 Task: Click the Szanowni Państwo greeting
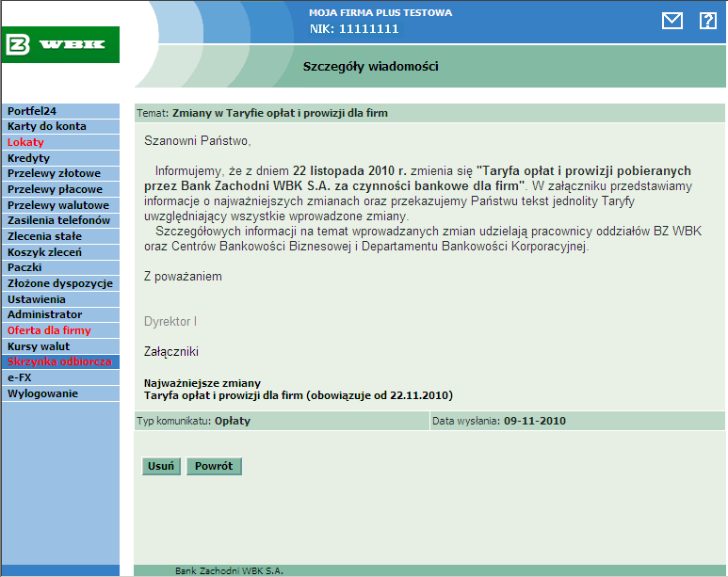198,140
